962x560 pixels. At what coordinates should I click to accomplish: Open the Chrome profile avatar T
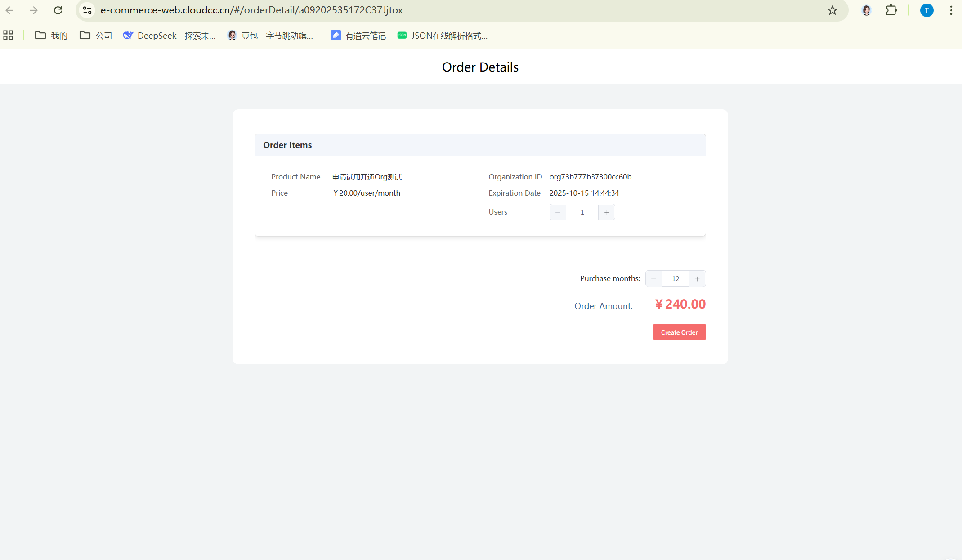[926, 10]
